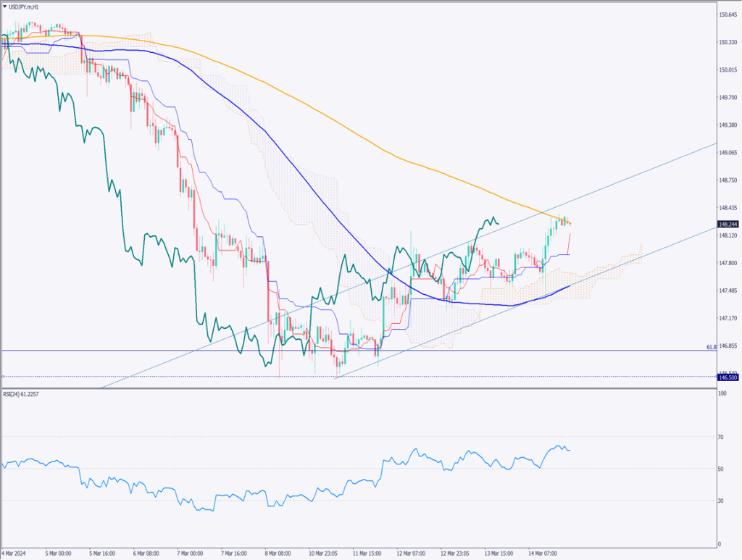Click the 149.065 price axis label

point(727,153)
